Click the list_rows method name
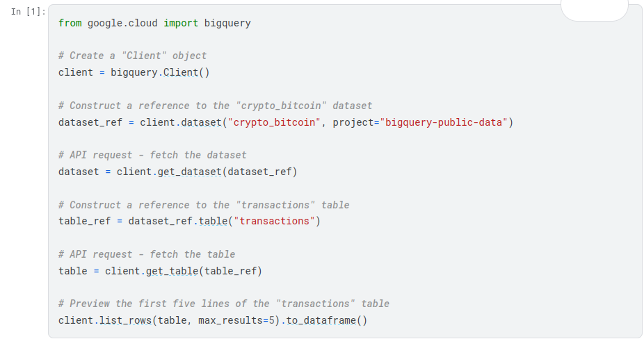This screenshot has width=644, height=339. click(x=122, y=320)
